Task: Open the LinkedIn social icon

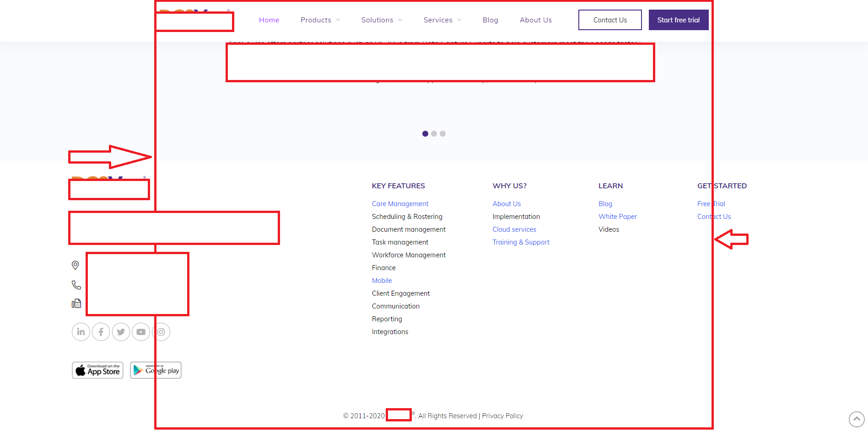Action: coord(81,332)
